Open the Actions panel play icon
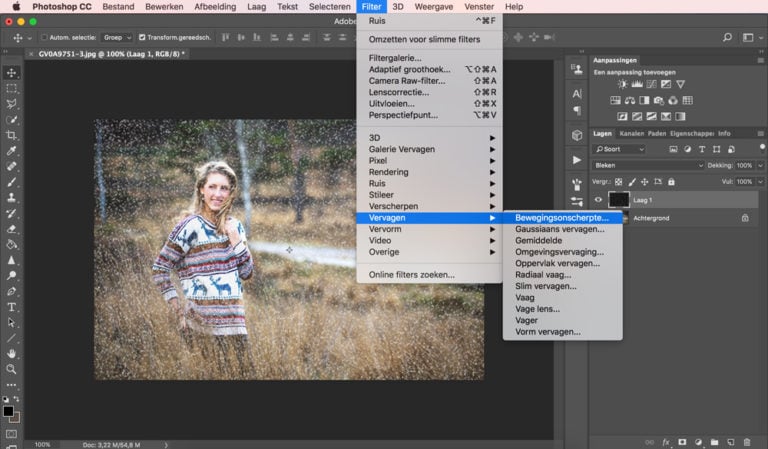The height and width of the screenshot is (449, 768). click(577, 160)
